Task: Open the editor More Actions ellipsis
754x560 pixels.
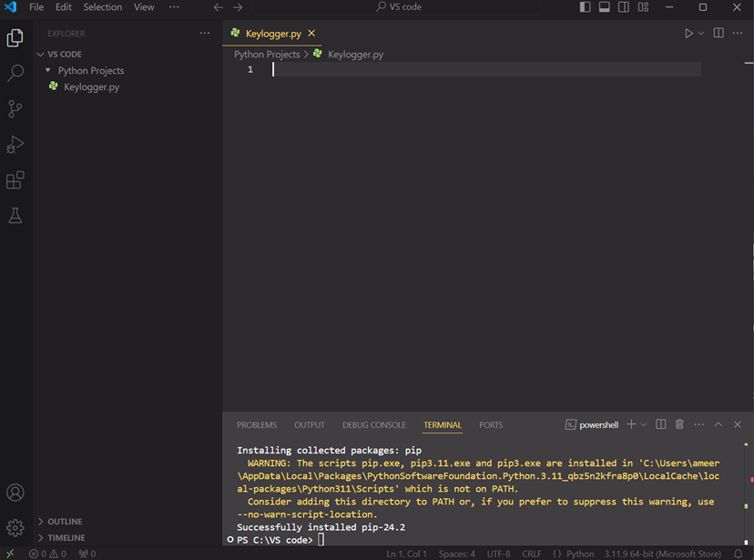Action: [738, 33]
